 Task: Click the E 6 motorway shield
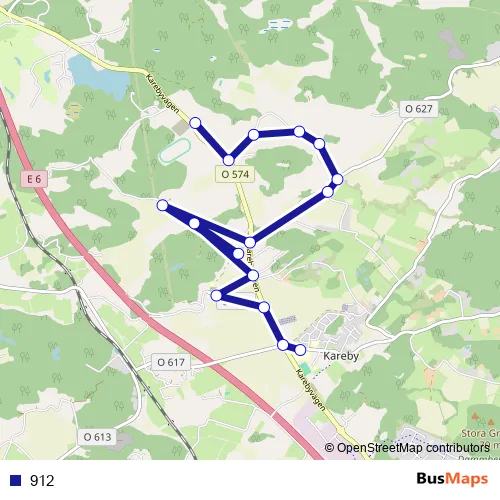(34, 179)
